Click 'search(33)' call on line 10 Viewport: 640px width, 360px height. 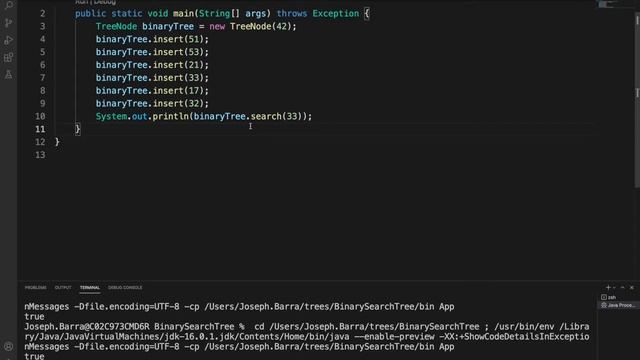[x=276, y=116]
